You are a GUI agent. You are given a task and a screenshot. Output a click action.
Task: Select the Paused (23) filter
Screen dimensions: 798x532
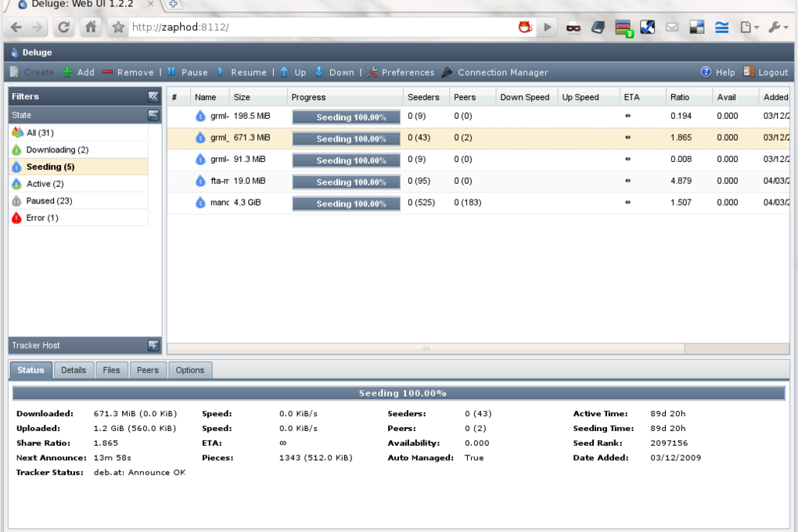[79, 201]
